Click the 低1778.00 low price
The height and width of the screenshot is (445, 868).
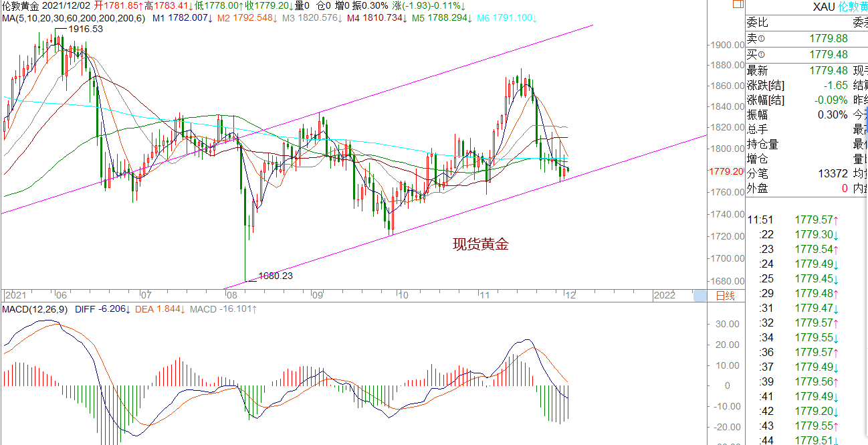tap(219, 5)
